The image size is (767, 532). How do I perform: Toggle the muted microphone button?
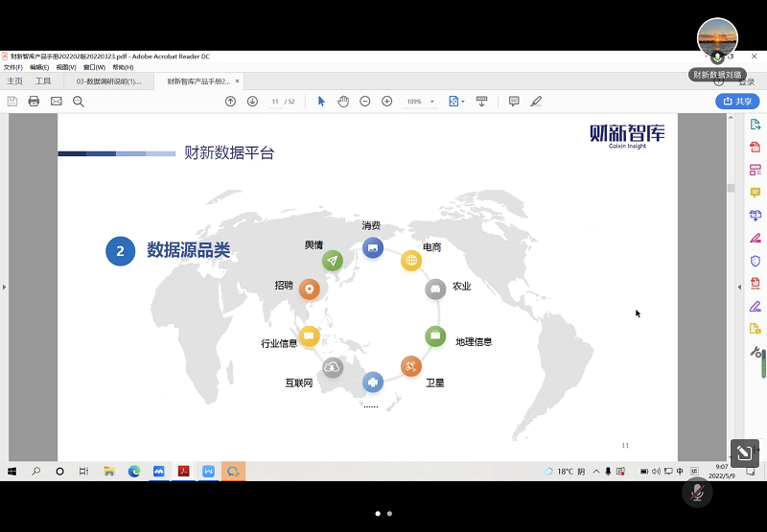coord(698,493)
